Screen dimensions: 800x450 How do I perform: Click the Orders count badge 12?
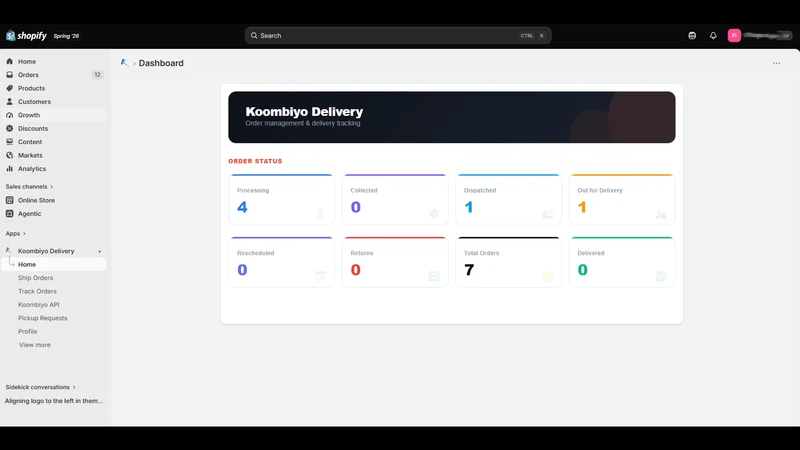97,74
